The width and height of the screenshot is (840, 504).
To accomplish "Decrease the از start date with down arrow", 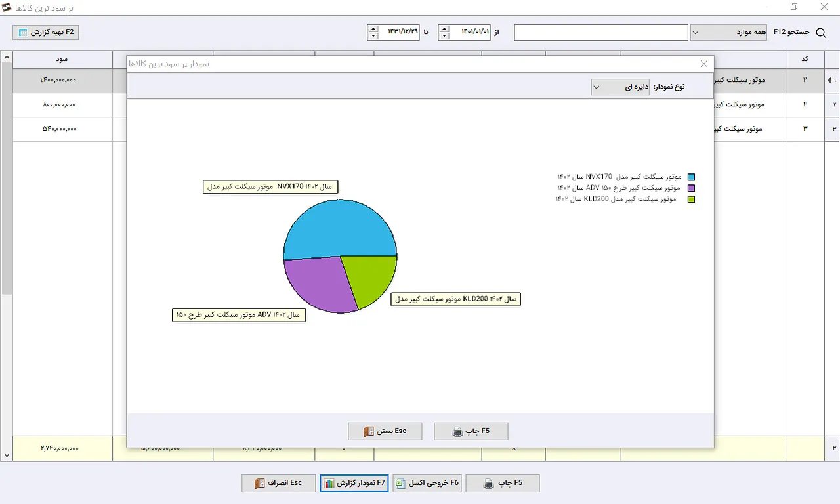I will 444,36.
